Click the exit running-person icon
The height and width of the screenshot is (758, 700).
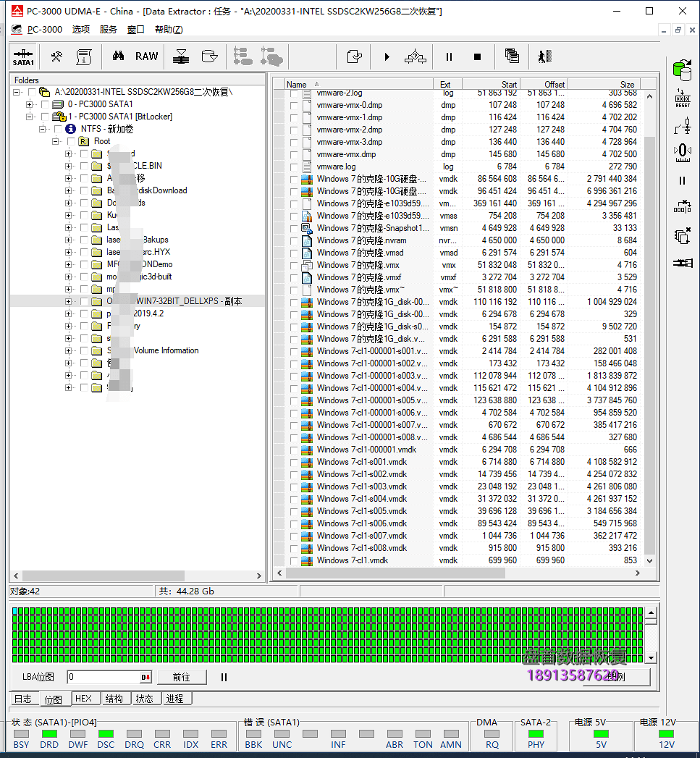(545, 56)
